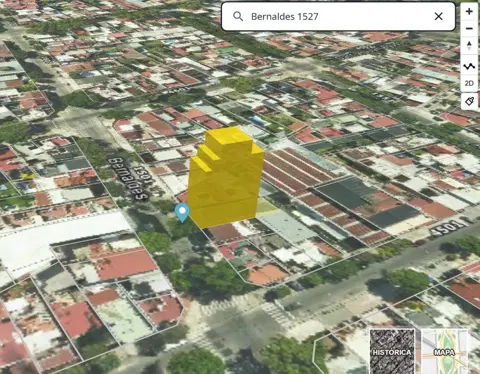Clear the search text with X

tap(439, 16)
